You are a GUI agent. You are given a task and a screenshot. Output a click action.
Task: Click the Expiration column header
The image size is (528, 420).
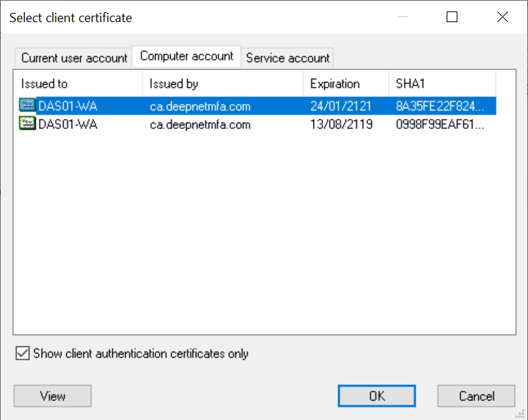(345, 83)
